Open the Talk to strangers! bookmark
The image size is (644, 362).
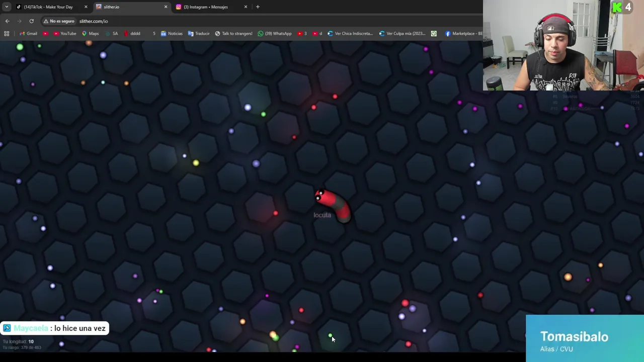point(233,34)
